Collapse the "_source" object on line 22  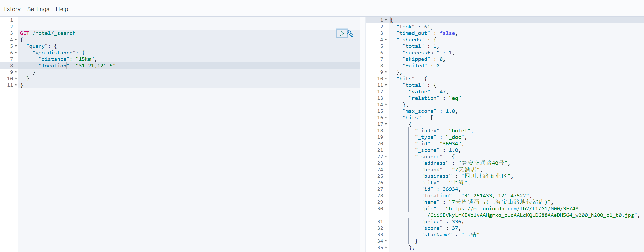pyautogui.click(x=386, y=156)
